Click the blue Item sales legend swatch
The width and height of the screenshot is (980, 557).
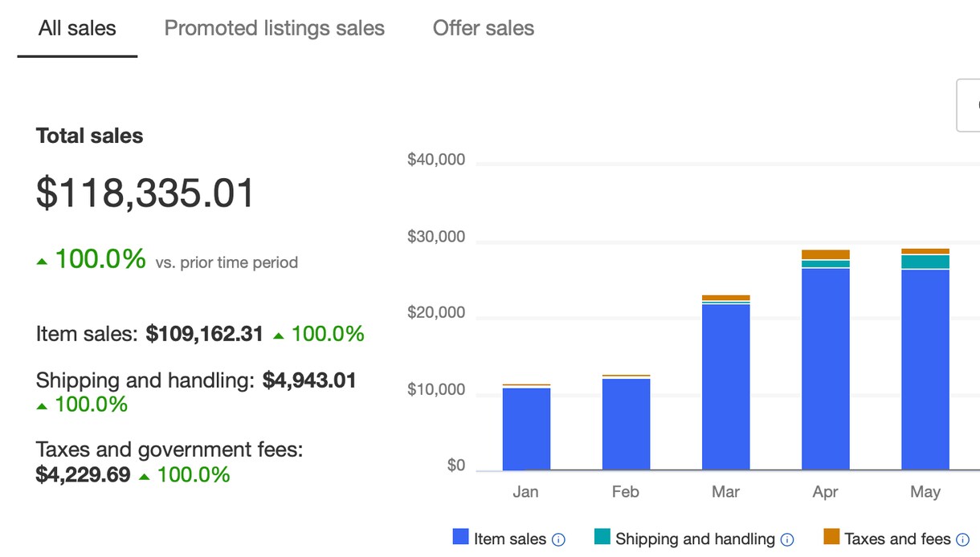pos(461,538)
